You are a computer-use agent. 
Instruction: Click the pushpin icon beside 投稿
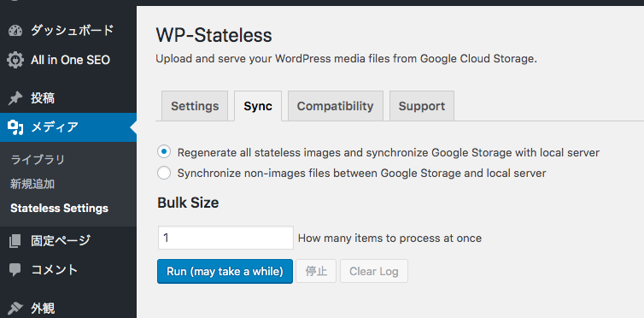(x=15, y=98)
